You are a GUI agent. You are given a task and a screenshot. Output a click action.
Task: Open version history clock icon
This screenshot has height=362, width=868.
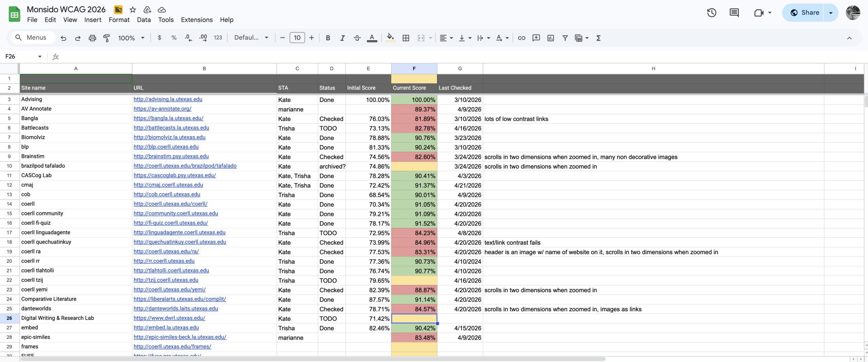tap(711, 13)
